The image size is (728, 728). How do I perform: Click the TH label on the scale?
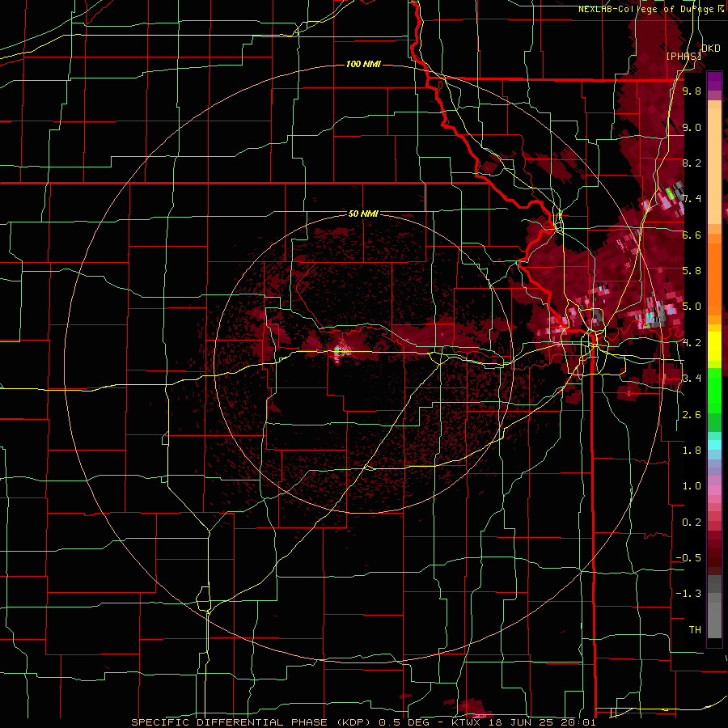point(695,630)
